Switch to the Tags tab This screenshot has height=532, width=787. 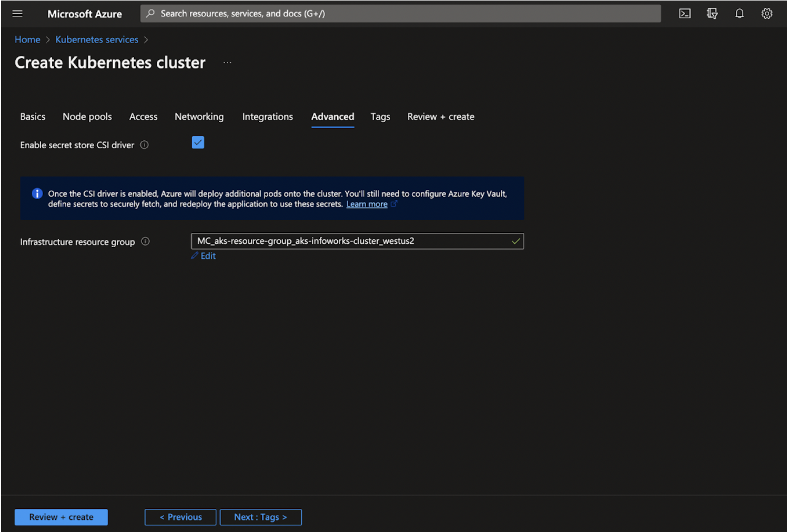[380, 117]
